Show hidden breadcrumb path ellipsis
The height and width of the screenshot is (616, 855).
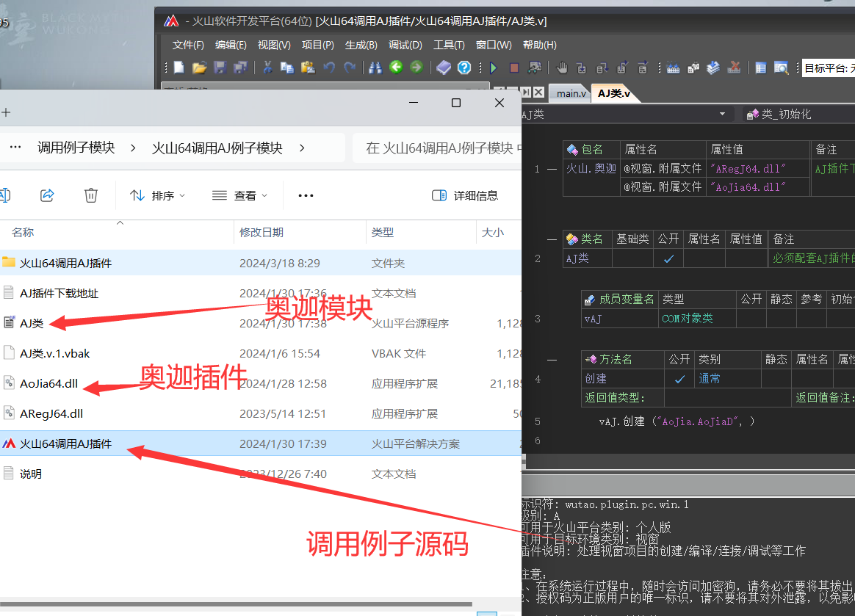[x=15, y=147]
